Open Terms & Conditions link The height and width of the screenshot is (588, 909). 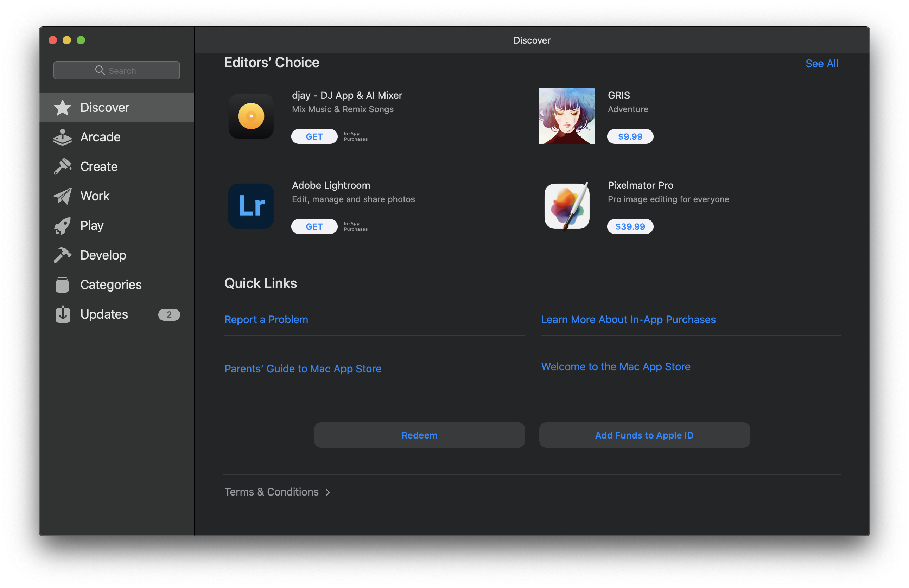272,492
